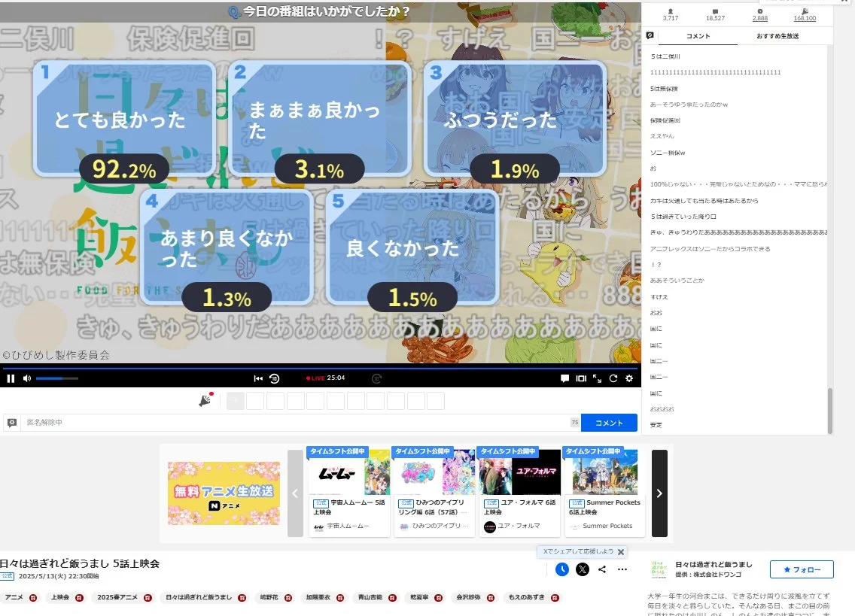Open the 加隈亜衣 tag
The width and height of the screenshot is (855, 616).
318,597
